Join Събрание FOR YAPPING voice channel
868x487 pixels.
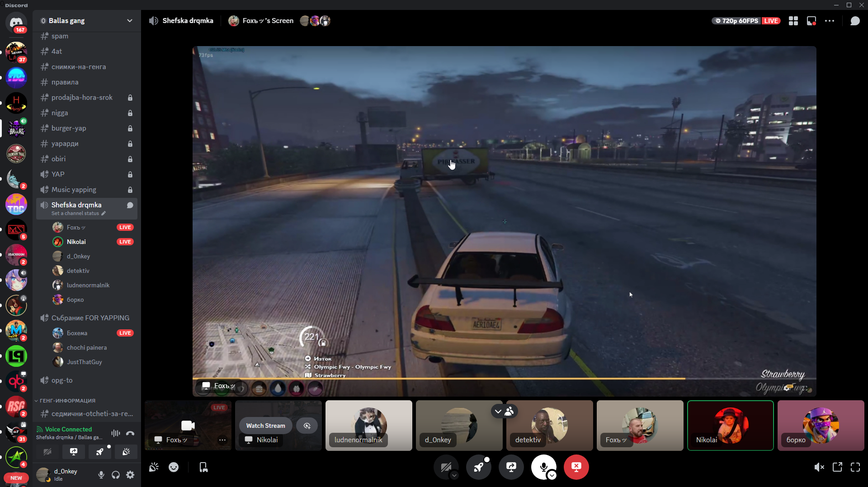(x=87, y=318)
